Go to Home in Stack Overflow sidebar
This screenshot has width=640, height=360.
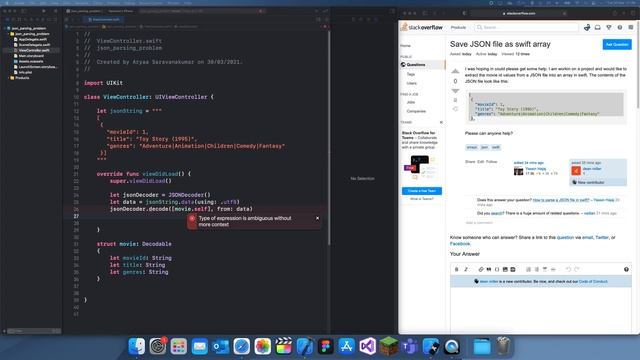tap(405, 46)
